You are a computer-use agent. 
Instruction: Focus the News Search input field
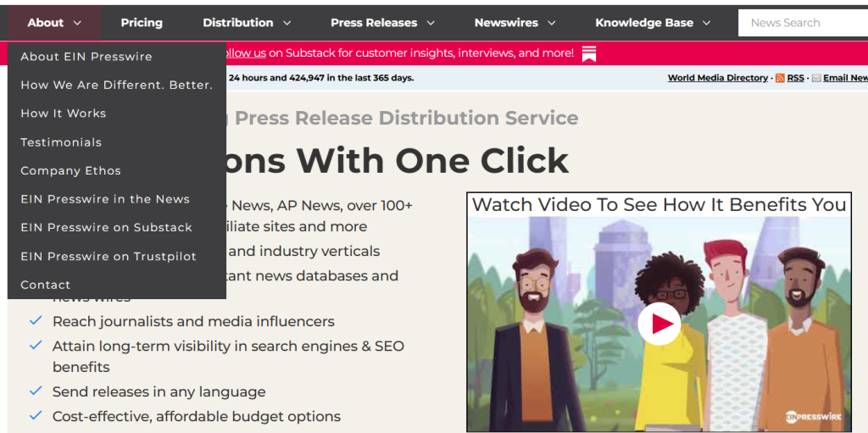804,23
